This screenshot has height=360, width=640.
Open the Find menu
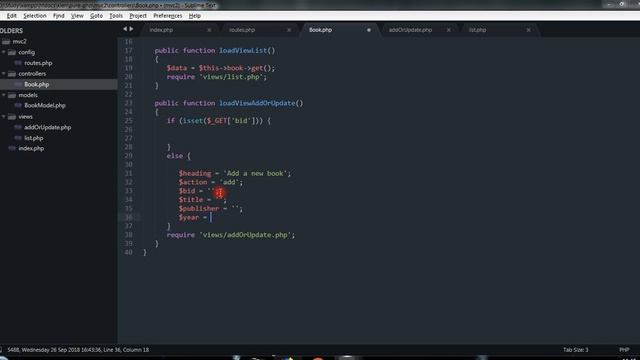tap(58, 16)
